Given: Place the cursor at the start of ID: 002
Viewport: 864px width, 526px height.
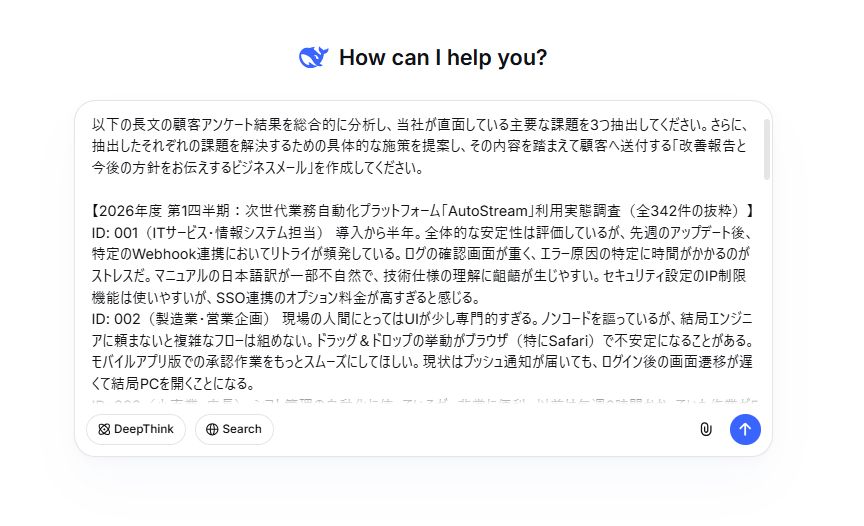Looking at the screenshot, I should (93, 319).
